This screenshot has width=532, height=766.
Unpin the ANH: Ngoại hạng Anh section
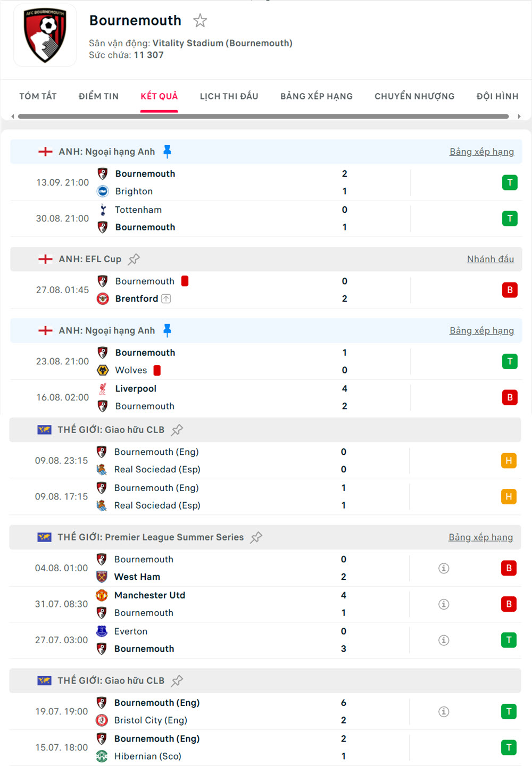click(x=168, y=151)
